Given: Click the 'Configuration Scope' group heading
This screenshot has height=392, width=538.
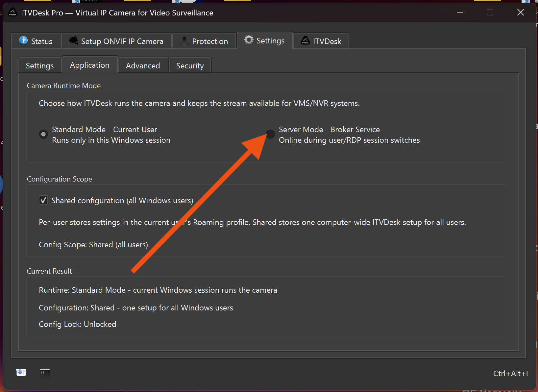Looking at the screenshot, I should [60, 179].
